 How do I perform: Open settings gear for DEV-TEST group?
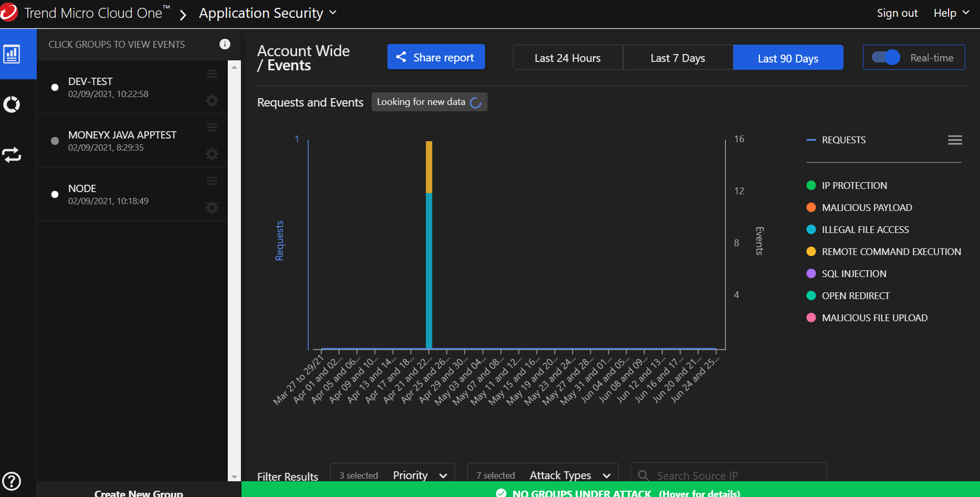tap(212, 100)
